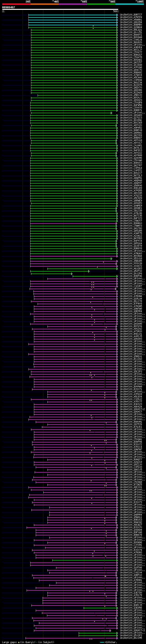Select the UniRef100_B9DF96 hit label
Image resolution: width=146 pixels, height=644 pixels.
pyautogui.click(x=131, y=276)
